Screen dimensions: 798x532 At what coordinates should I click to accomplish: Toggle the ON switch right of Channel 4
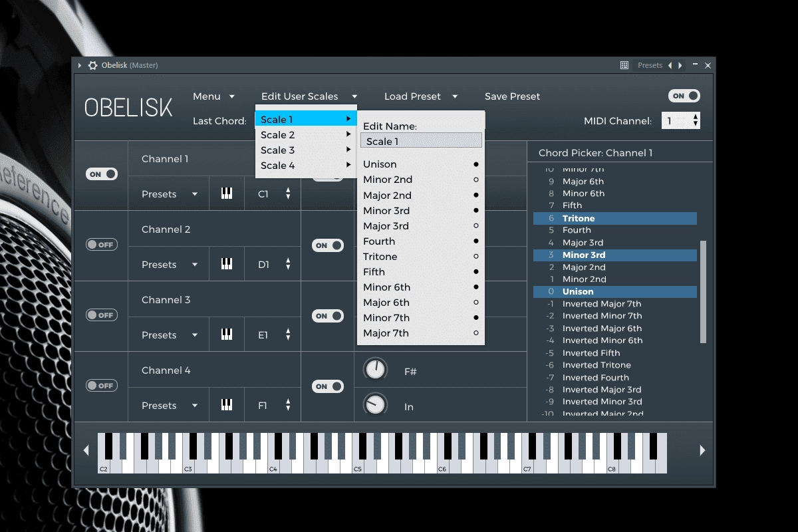(328, 386)
